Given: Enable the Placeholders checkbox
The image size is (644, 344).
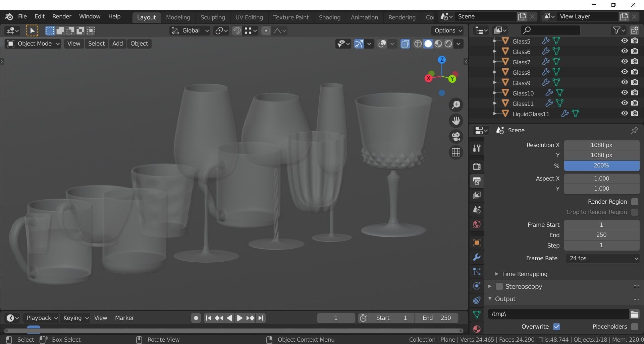Looking at the screenshot, I should 635,327.
